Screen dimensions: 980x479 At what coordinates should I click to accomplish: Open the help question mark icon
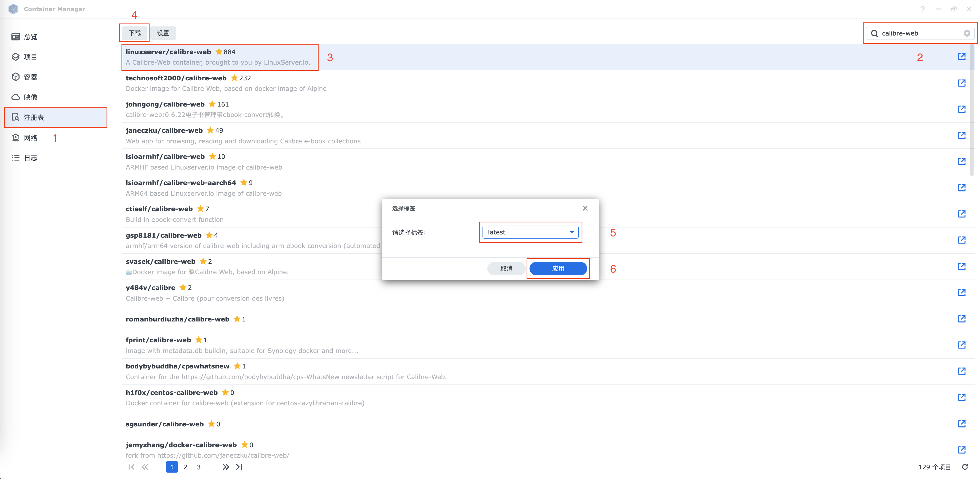click(x=923, y=9)
